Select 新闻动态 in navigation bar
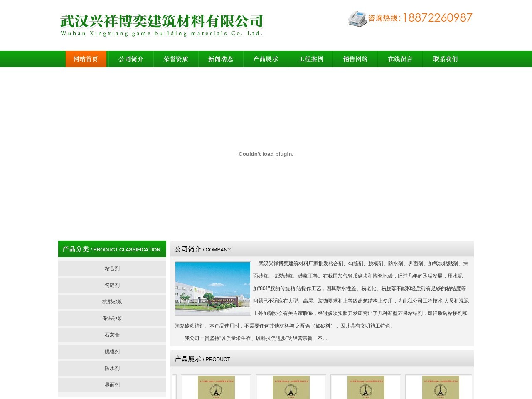This screenshot has width=532, height=399. pyautogui.click(x=221, y=59)
